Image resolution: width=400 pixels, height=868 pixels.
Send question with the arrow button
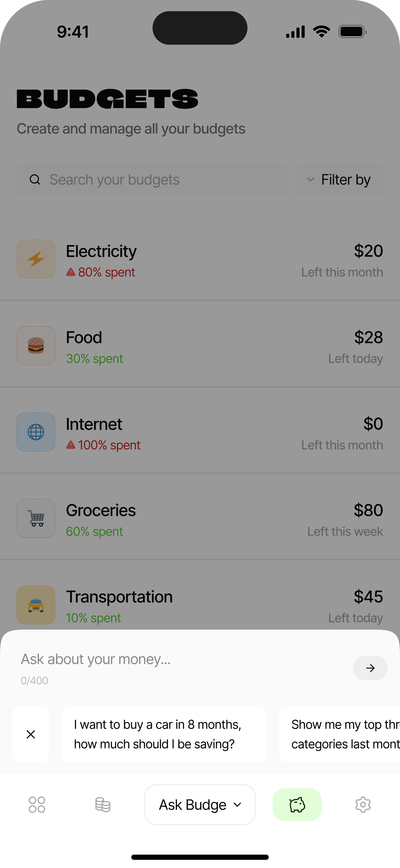[370, 668]
